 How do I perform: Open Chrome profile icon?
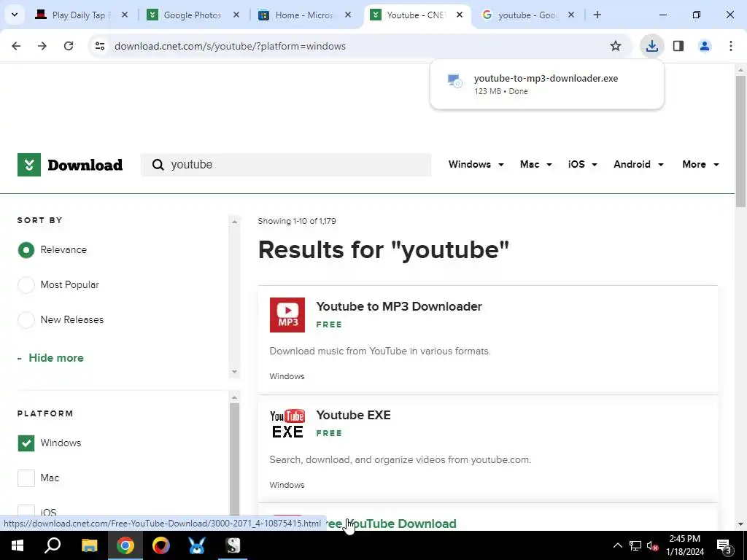click(x=705, y=46)
